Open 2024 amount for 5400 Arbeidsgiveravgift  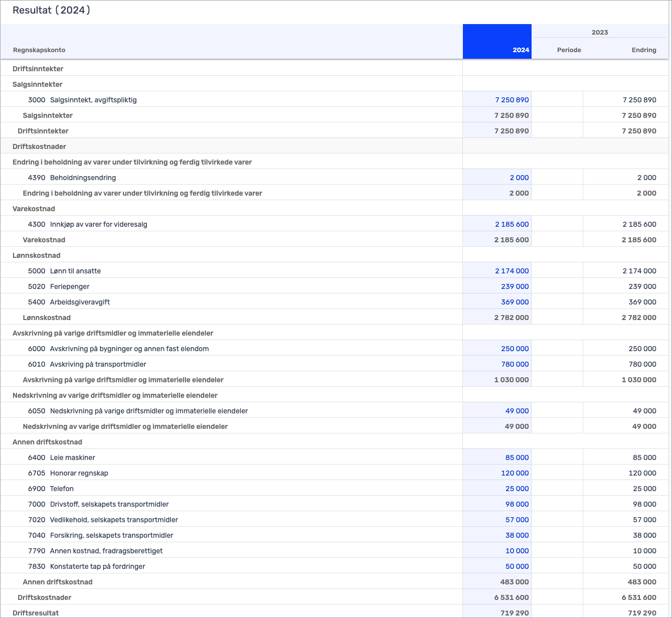[515, 302]
